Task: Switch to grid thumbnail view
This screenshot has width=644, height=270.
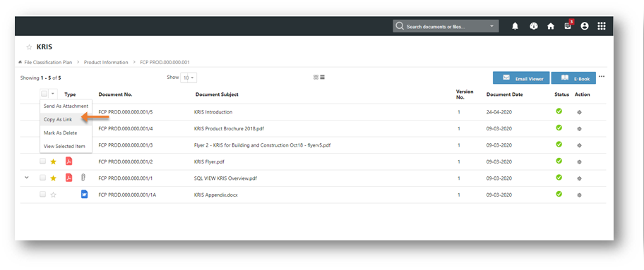Action: [x=316, y=77]
